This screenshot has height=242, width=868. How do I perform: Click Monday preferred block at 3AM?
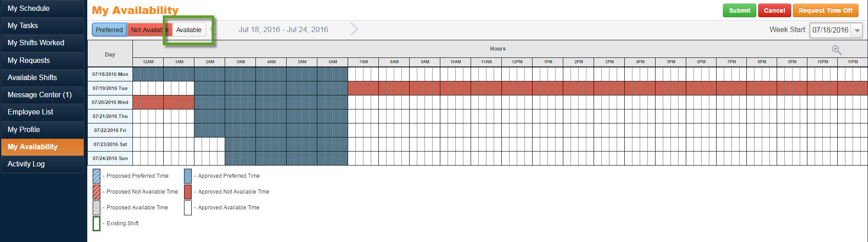click(241, 74)
